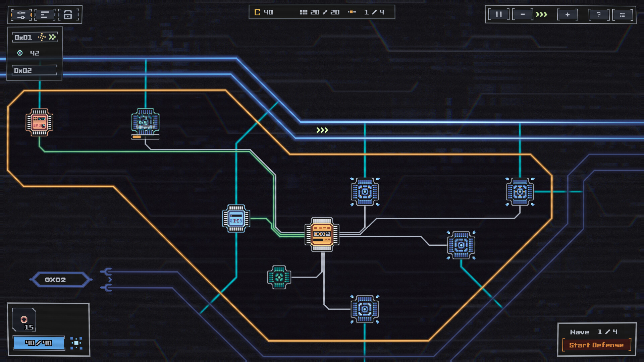Viewport: 644px width, 362px height.
Task: Click the double-chevron next to 0x01
Action: coord(52,37)
